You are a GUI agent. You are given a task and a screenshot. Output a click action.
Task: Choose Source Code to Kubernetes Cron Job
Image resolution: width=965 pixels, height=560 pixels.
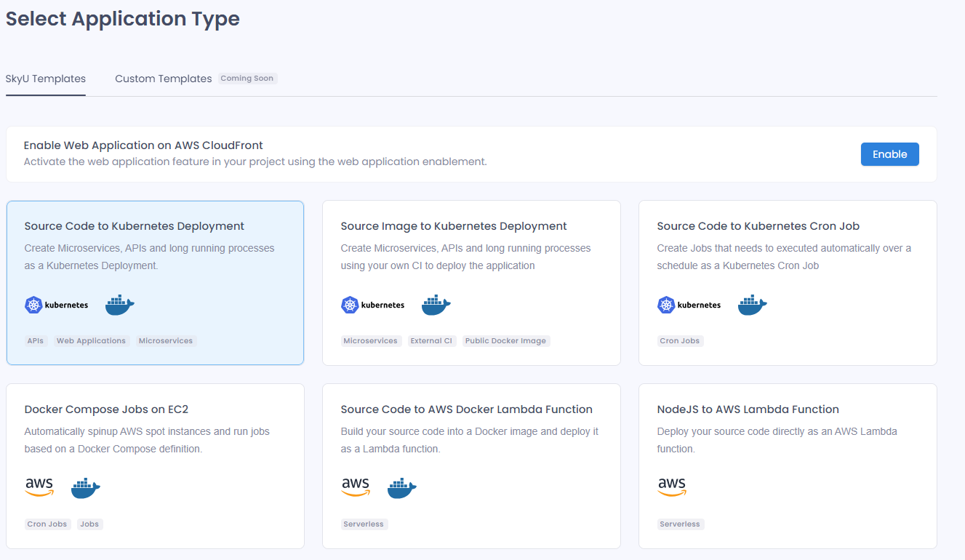[788, 283]
